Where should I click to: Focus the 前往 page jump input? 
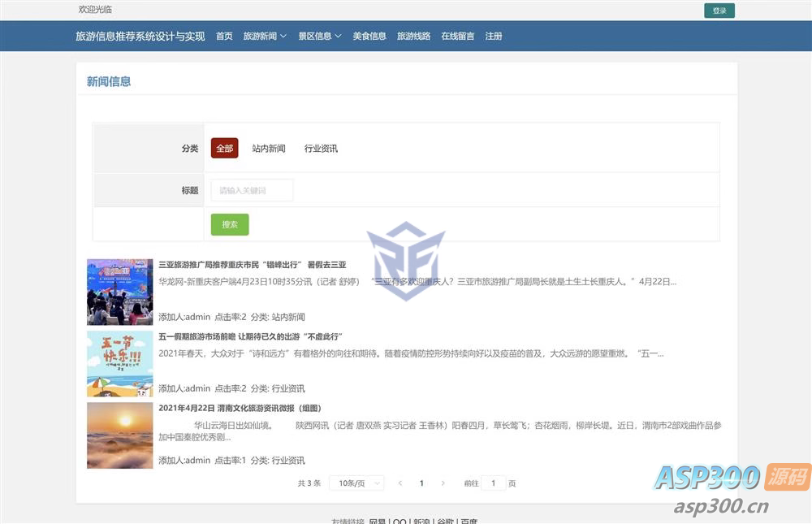(494, 483)
